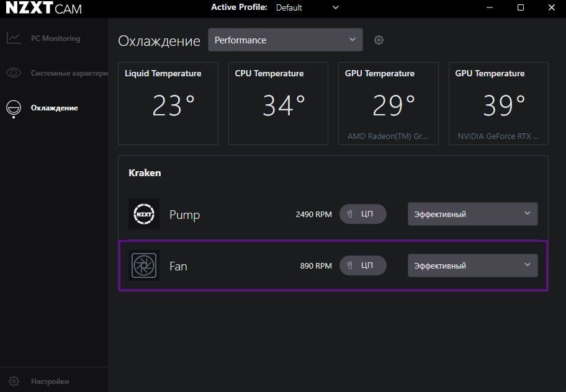Toggle Pump ЦП temperature source button
Viewport: 566px width, 392px height.
click(x=363, y=214)
